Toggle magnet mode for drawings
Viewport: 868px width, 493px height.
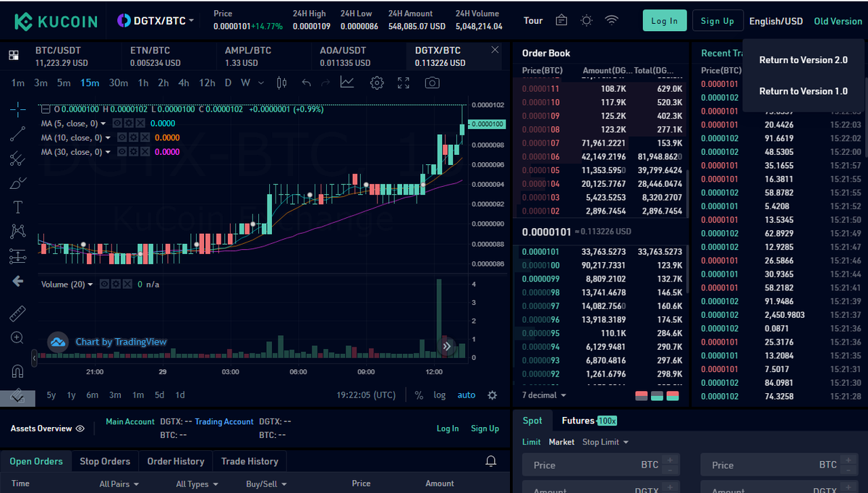point(18,371)
